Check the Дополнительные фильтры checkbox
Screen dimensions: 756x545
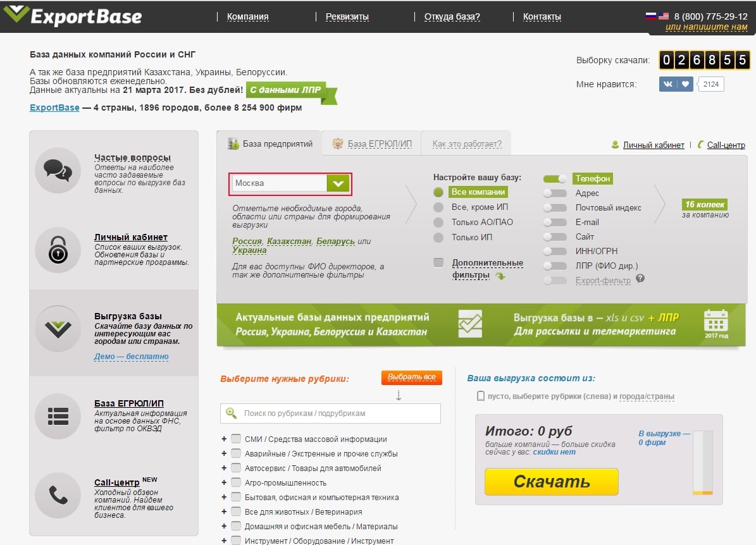[x=438, y=262]
